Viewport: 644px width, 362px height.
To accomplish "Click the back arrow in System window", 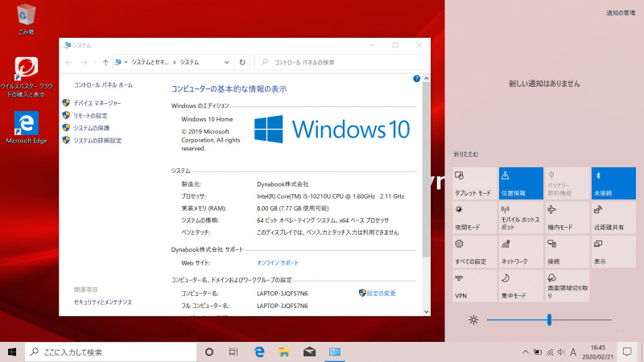I will pos(68,63).
